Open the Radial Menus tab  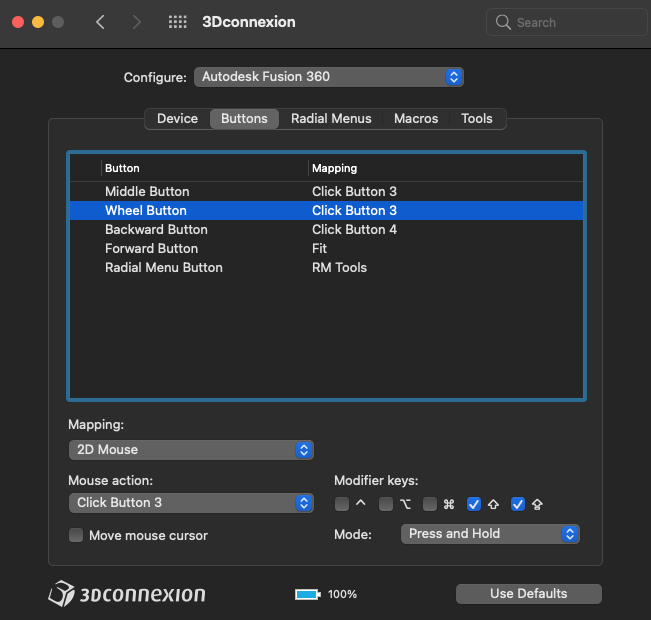pyautogui.click(x=331, y=119)
